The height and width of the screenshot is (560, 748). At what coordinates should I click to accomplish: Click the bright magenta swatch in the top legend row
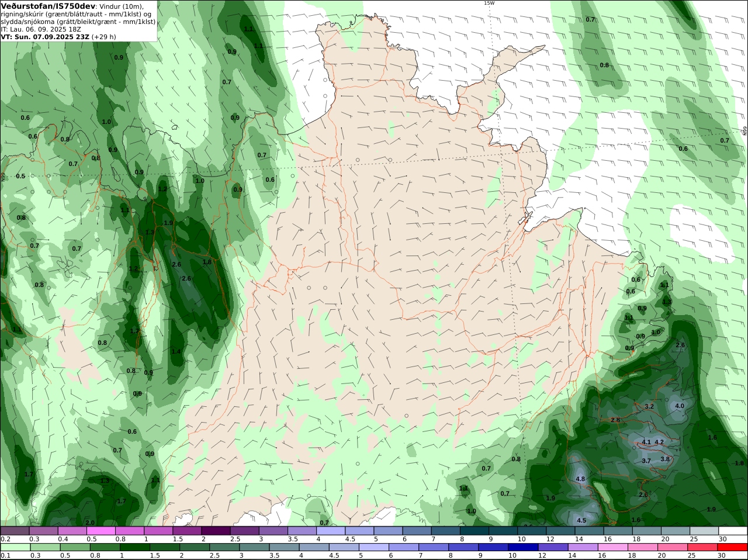tap(101, 531)
